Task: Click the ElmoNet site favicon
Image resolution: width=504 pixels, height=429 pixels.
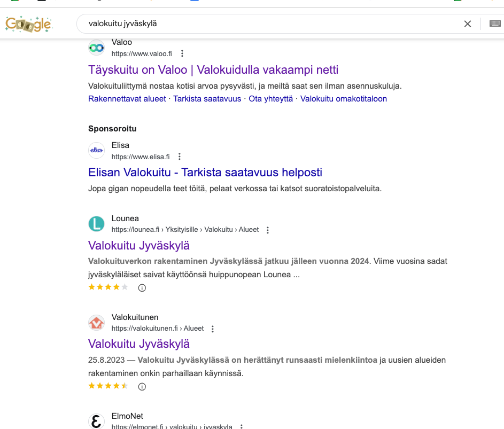Action: tap(96, 421)
